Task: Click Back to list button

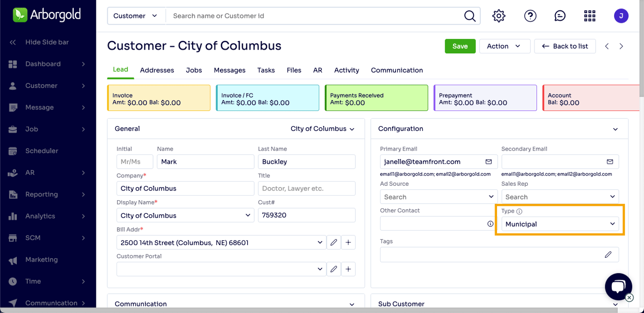Action: click(565, 46)
